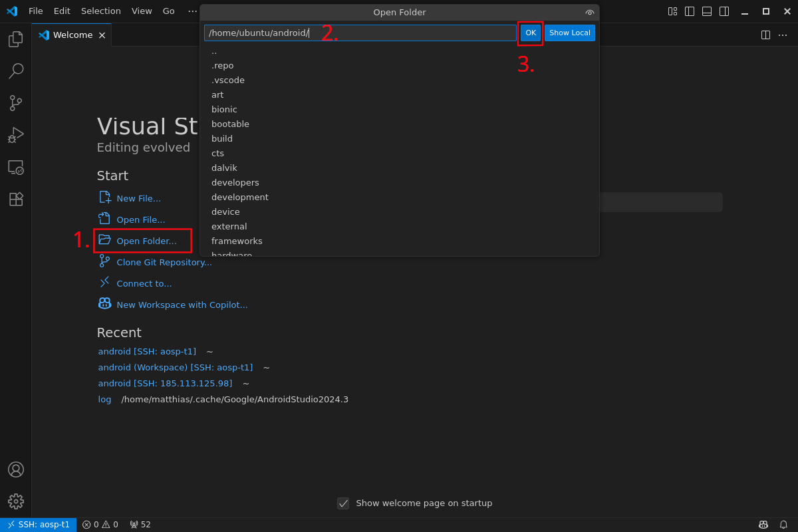Select the parent directory '..' entry

tap(400, 51)
